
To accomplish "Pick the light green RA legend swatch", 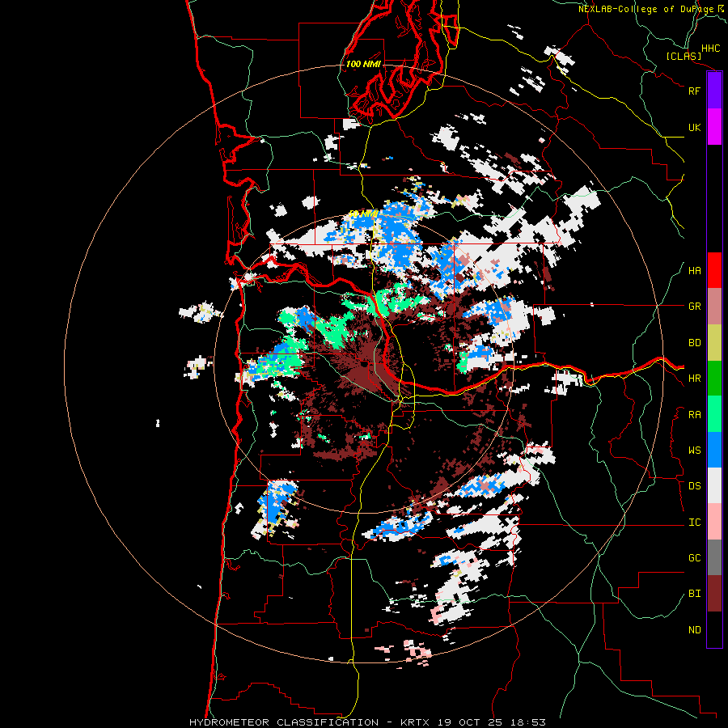I will [714, 414].
